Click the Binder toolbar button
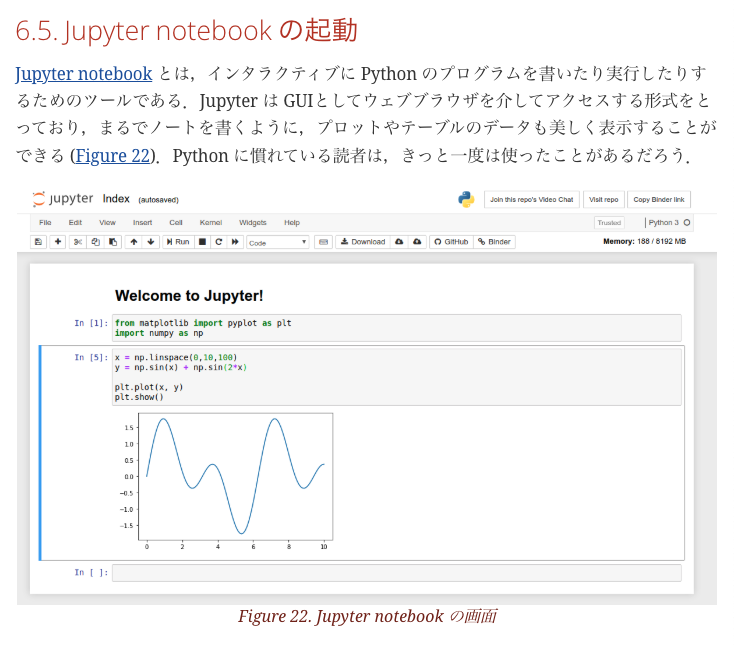734x649 pixels. point(494,242)
